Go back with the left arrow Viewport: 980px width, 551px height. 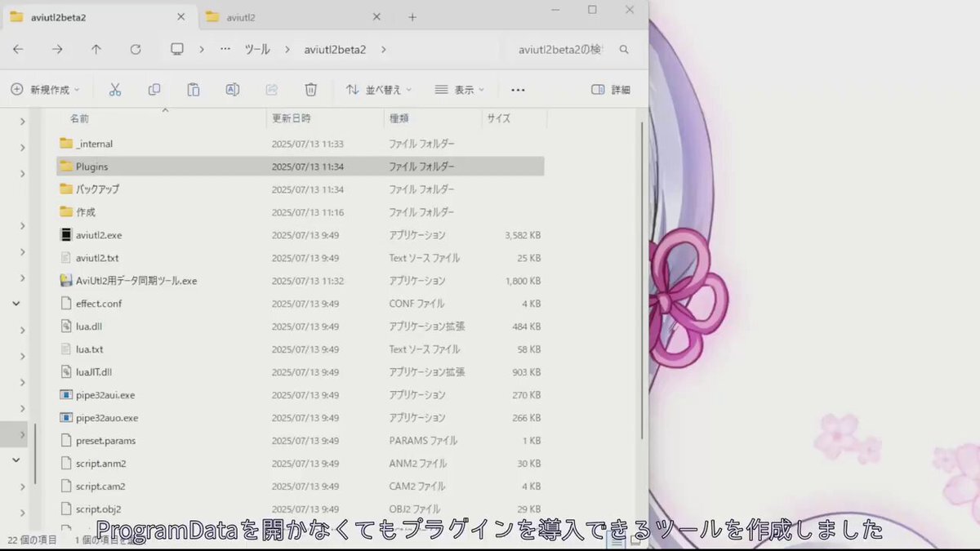(18, 50)
